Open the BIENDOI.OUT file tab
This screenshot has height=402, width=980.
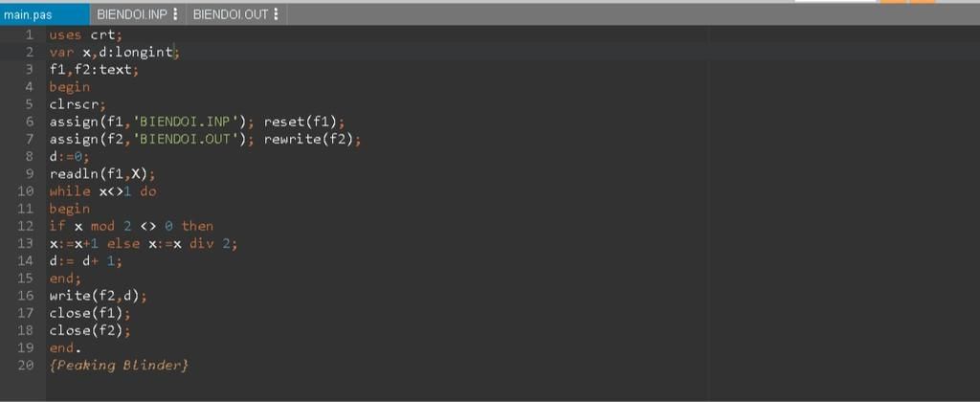[230, 14]
